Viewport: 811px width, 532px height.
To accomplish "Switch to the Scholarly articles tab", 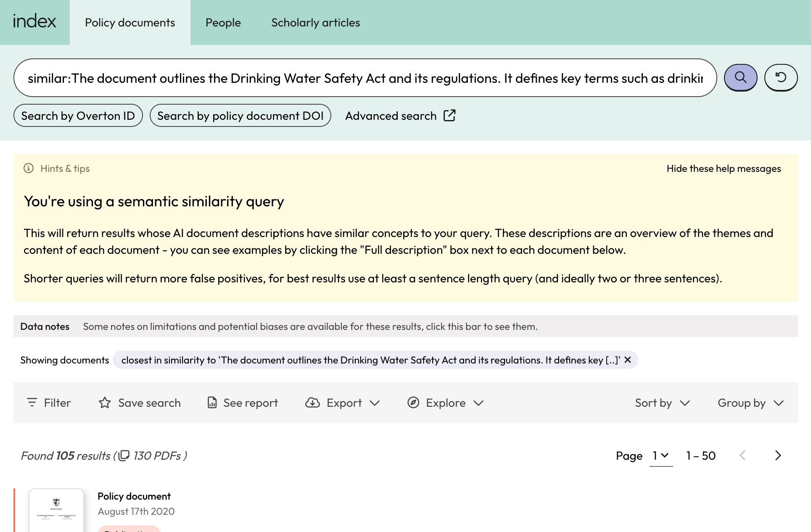I will tap(316, 22).
